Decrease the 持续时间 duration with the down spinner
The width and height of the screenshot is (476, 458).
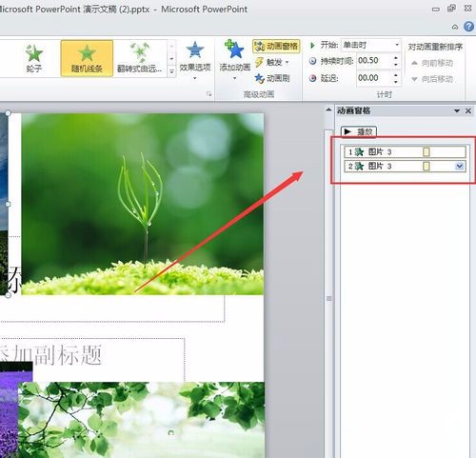pyautogui.click(x=396, y=65)
